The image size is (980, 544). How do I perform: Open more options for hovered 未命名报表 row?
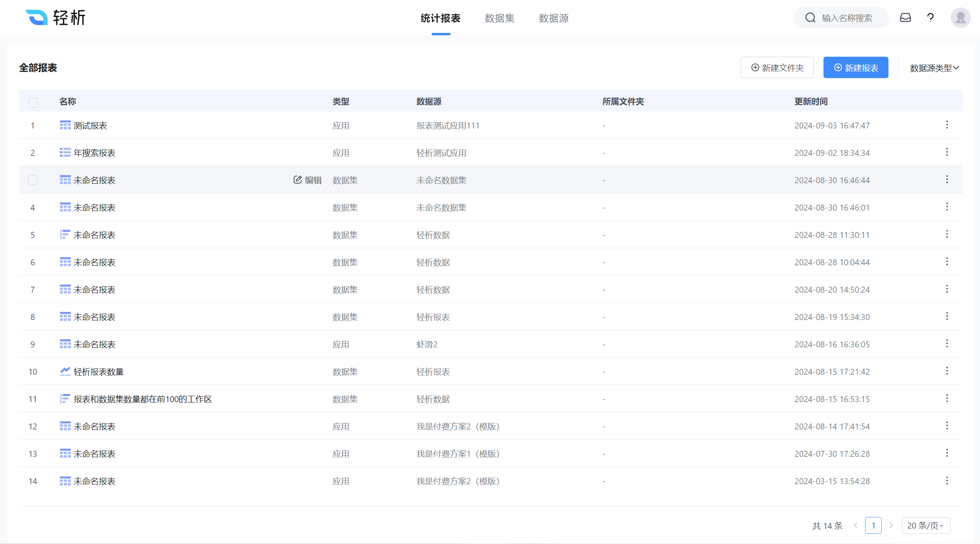(x=947, y=180)
